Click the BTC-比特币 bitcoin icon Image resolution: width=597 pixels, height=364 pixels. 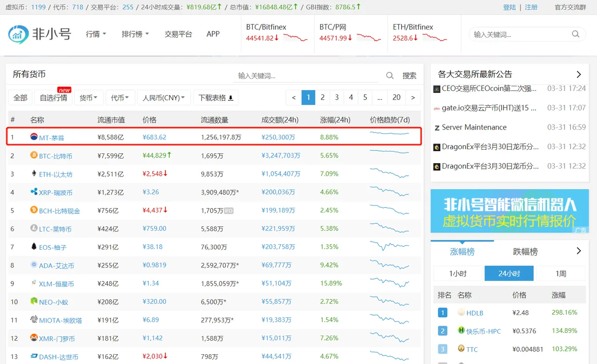tap(34, 155)
